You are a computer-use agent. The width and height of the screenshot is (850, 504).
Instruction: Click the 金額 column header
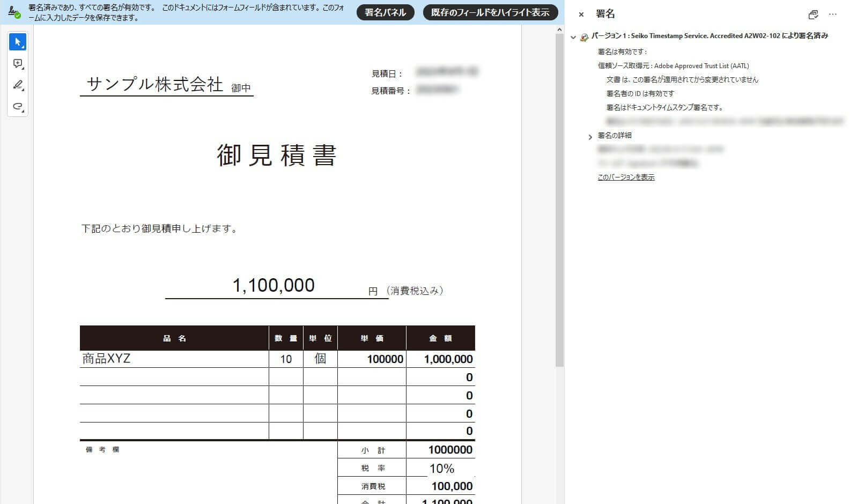point(441,338)
